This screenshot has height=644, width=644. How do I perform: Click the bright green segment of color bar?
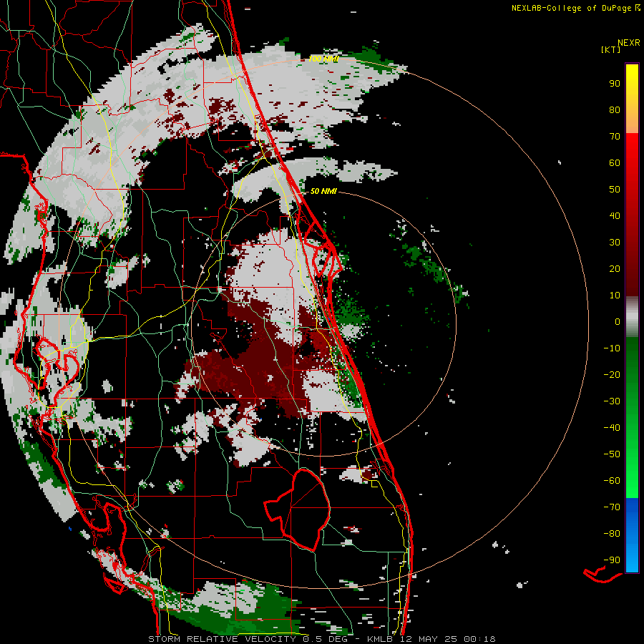(x=632, y=417)
